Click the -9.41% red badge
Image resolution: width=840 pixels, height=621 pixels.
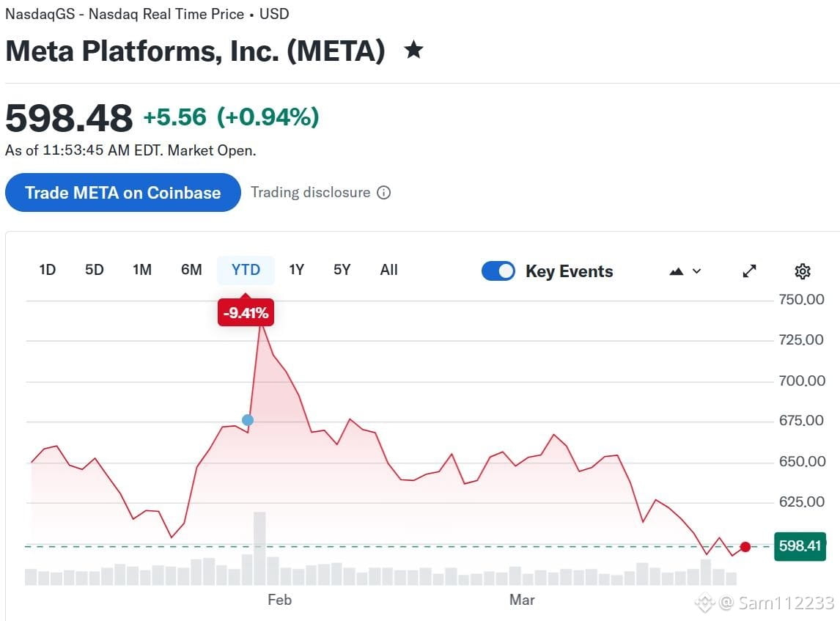point(246,312)
